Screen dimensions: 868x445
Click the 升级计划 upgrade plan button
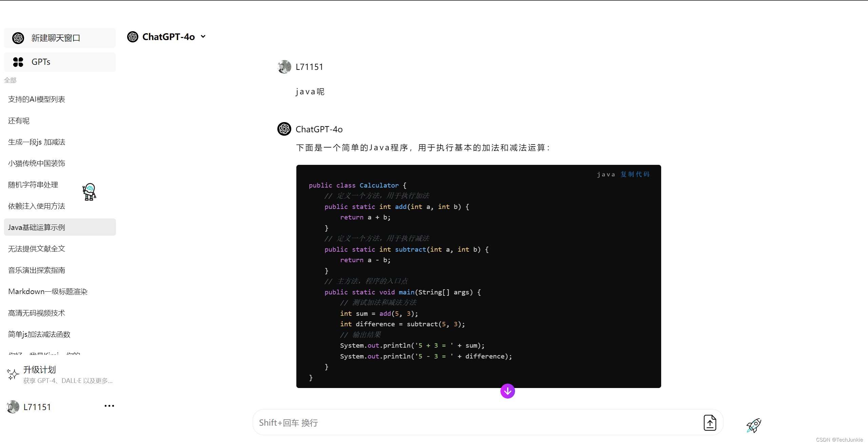(39, 370)
